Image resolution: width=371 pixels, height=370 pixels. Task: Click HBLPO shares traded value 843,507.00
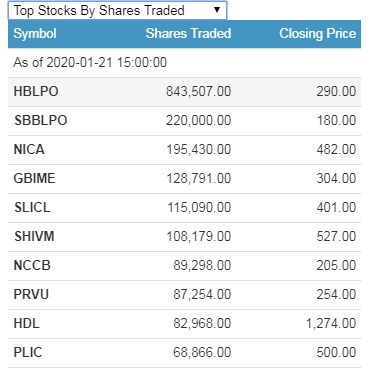tap(199, 92)
